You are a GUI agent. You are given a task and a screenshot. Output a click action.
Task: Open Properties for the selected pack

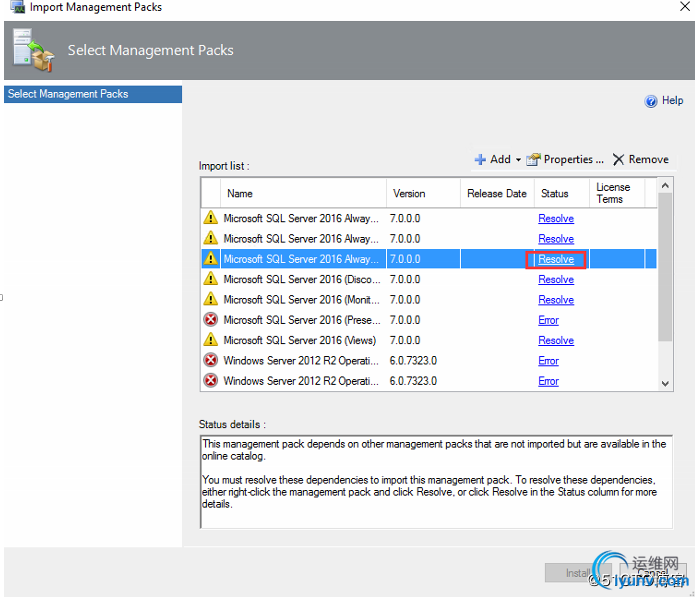(566, 160)
